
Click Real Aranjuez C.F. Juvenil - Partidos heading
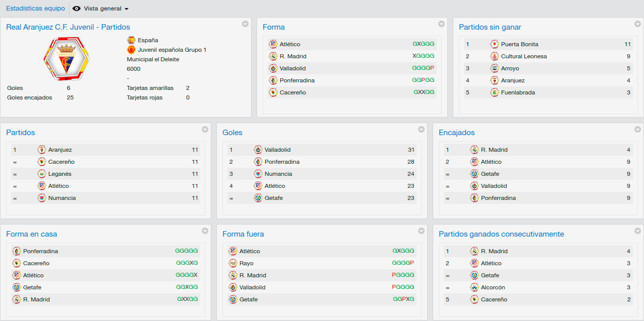tap(68, 27)
